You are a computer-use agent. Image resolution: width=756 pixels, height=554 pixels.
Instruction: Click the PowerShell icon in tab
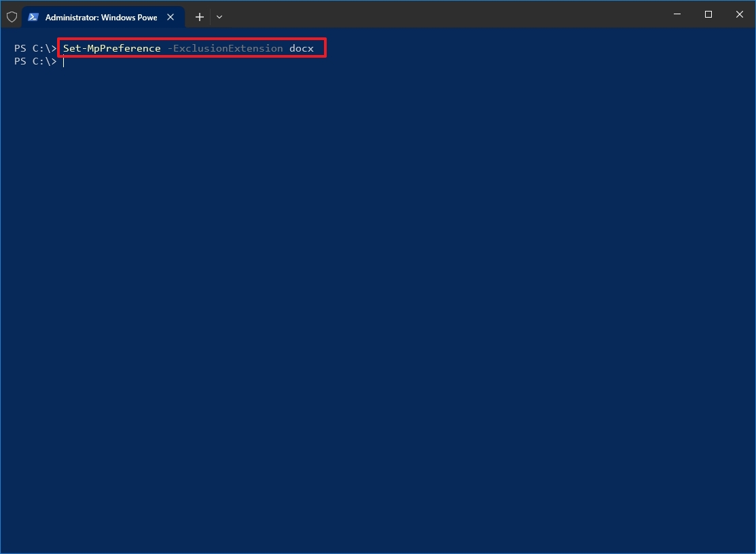click(x=33, y=18)
